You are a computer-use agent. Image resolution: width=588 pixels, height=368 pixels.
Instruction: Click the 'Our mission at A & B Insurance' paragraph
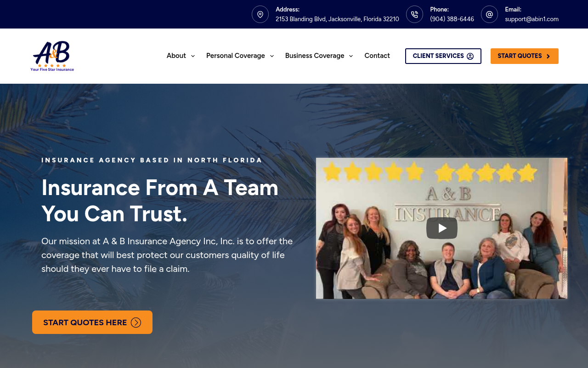pos(167,255)
